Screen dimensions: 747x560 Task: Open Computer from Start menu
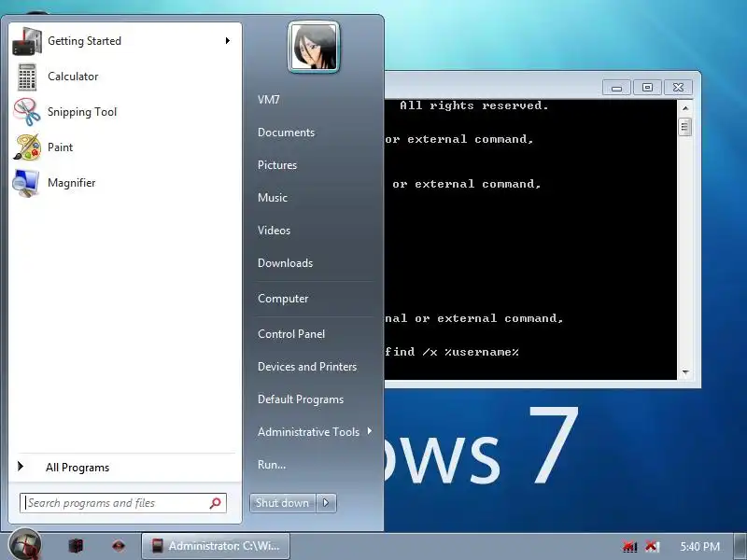[283, 299]
